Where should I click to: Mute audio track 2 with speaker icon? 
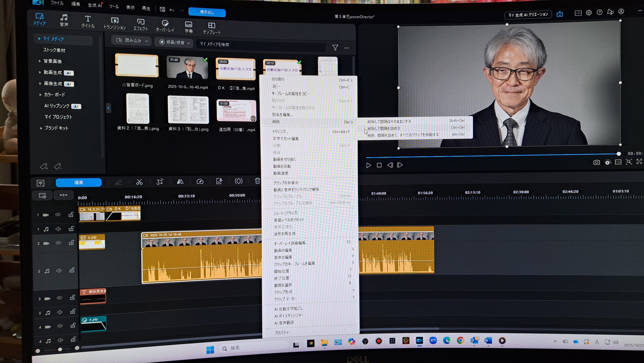coord(59,271)
